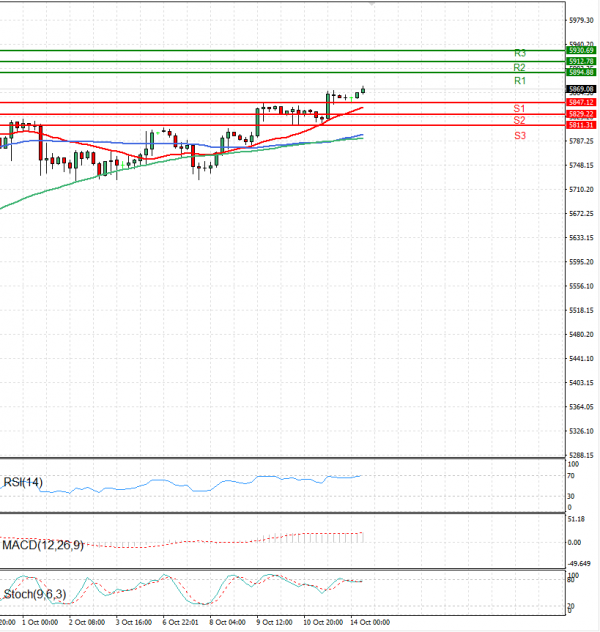600x632 pixels.
Task: Click the 2 Oct 08:00 time label
Action: pos(87,622)
